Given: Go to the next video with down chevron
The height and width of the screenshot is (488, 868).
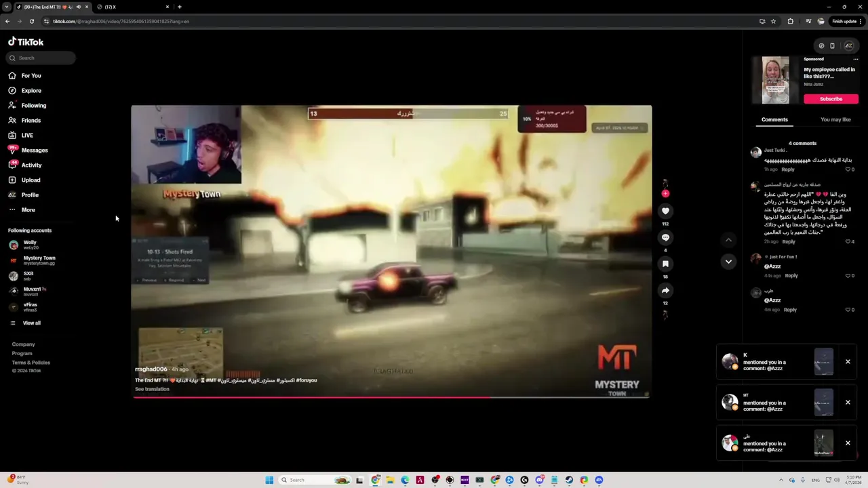Looking at the screenshot, I should [728, 262].
